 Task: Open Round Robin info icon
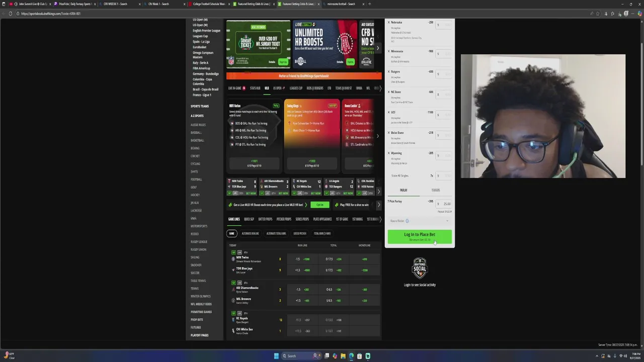tap(407, 221)
